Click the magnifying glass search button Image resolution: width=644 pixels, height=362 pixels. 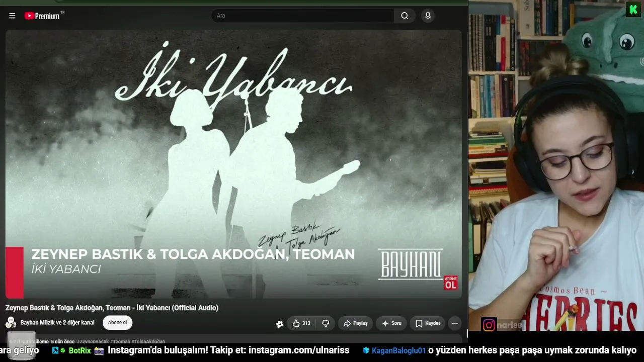405,16
